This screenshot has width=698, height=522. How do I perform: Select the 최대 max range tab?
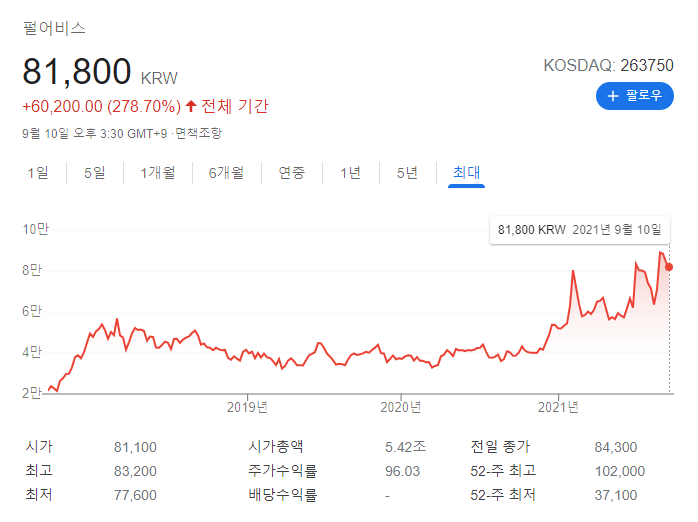[466, 173]
